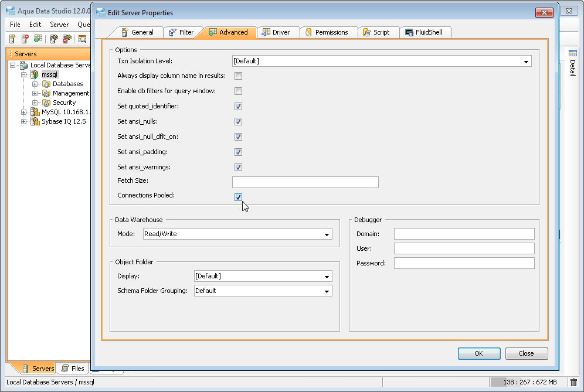Switch to the Filter tab

coord(182,32)
